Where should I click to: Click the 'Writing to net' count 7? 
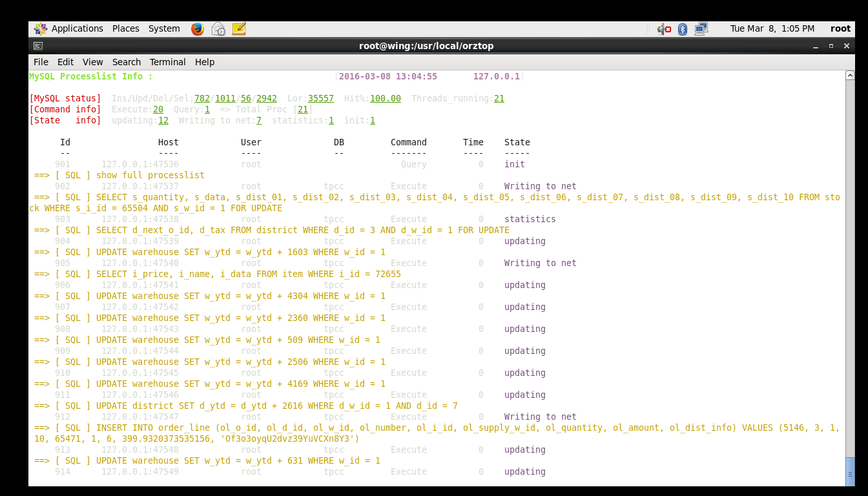259,120
